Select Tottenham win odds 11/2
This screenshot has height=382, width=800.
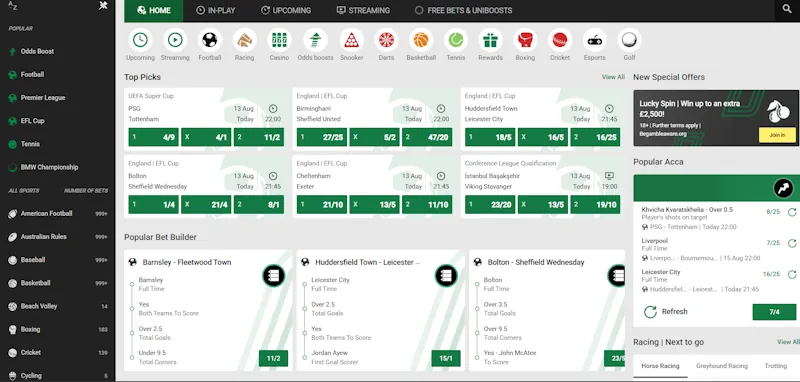tap(259, 137)
